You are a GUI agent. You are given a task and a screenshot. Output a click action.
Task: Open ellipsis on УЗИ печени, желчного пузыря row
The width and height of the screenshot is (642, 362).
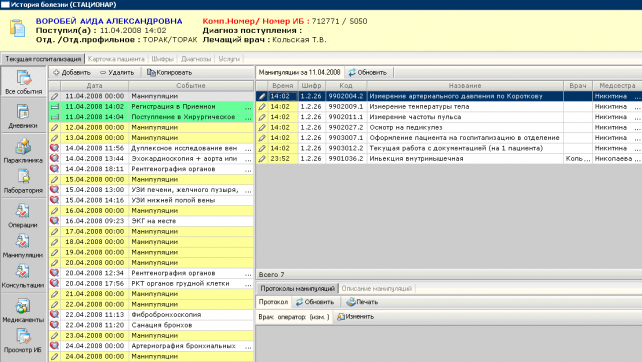[248, 190]
